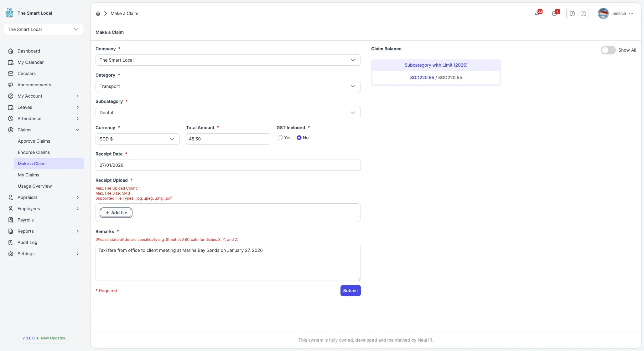Click the Settings gear icon

pos(11,254)
